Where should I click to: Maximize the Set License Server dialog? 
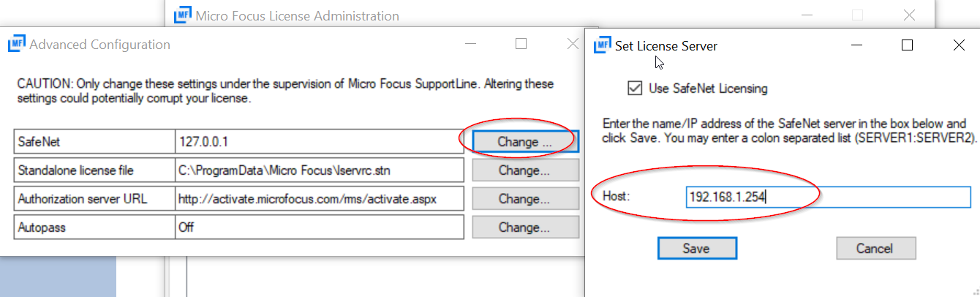click(x=908, y=45)
